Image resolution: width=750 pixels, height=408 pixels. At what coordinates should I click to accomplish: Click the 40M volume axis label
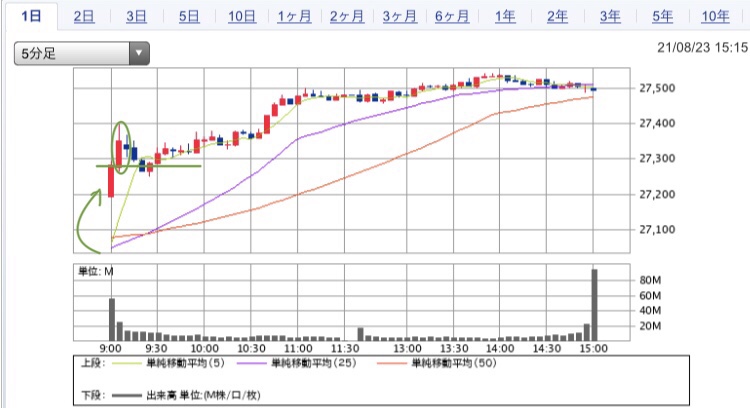[651, 310]
